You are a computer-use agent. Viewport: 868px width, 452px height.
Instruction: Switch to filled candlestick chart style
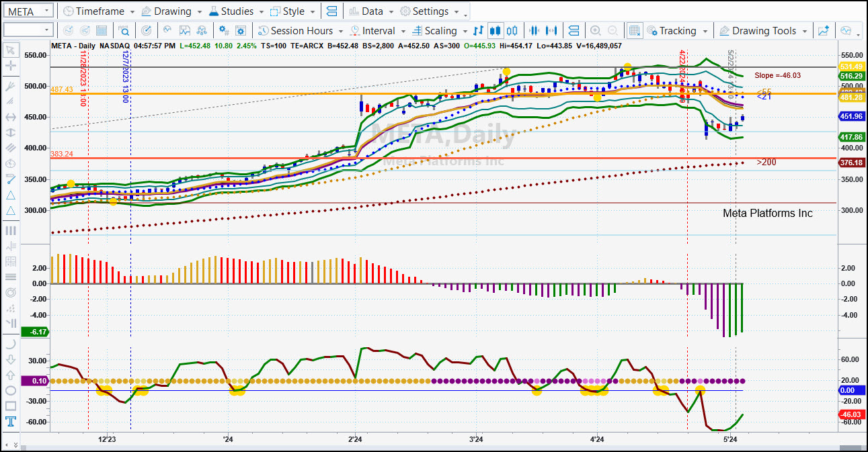(496, 30)
